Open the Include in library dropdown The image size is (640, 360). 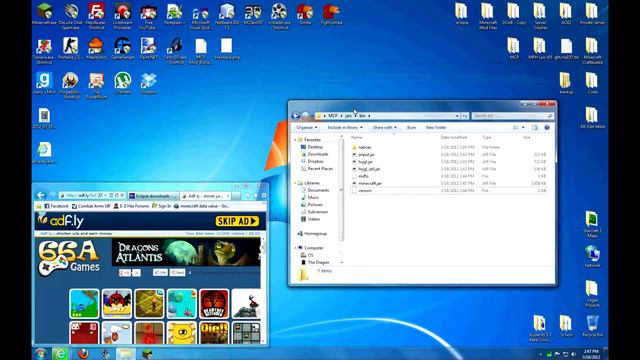[x=345, y=128]
